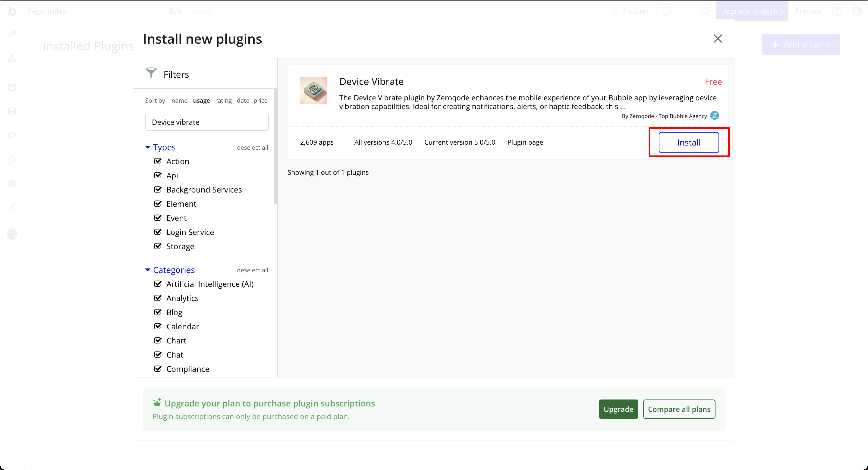Image resolution: width=868 pixels, height=470 pixels.
Task: Click the plugin search input field
Action: pyautogui.click(x=207, y=122)
